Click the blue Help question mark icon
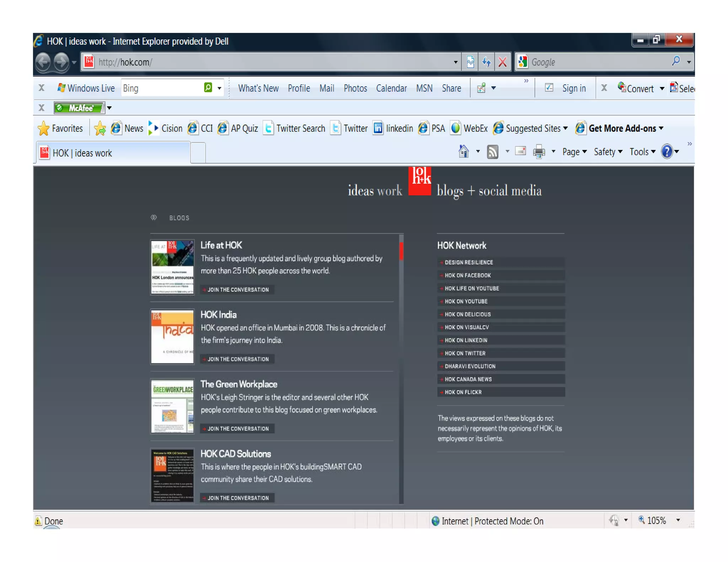Screen dimensions: 728x562 click(667, 152)
